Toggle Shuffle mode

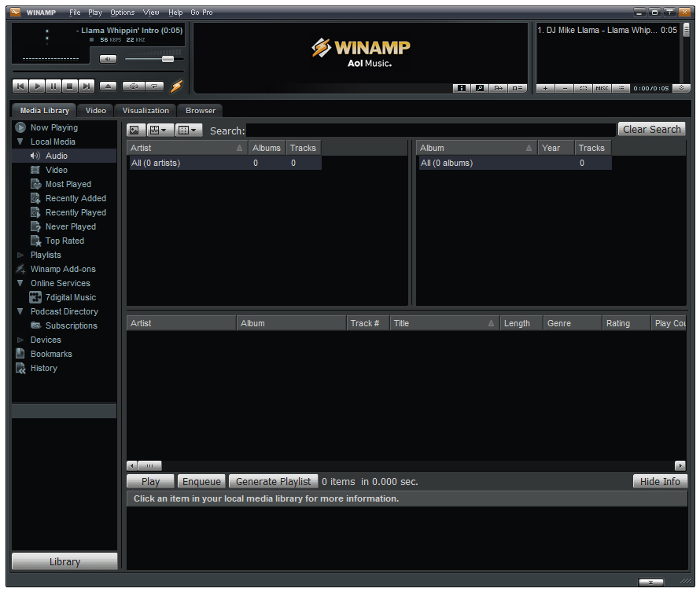pyautogui.click(x=134, y=86)
